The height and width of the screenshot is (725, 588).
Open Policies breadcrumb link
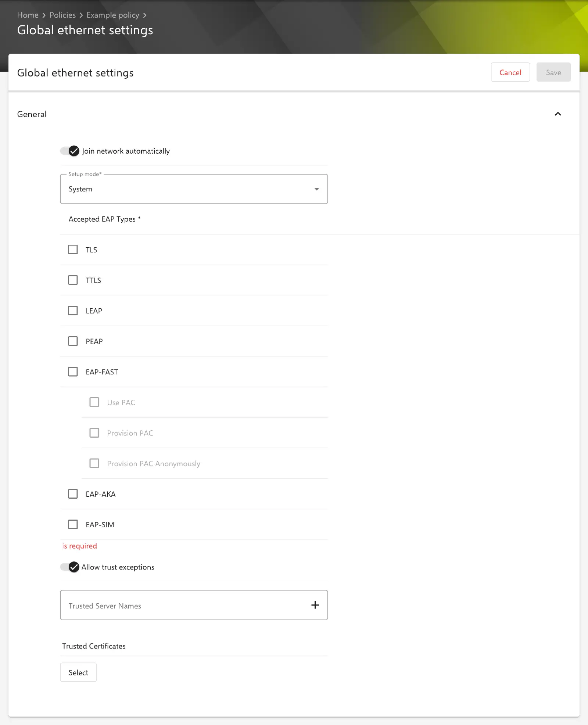(62, 15)
